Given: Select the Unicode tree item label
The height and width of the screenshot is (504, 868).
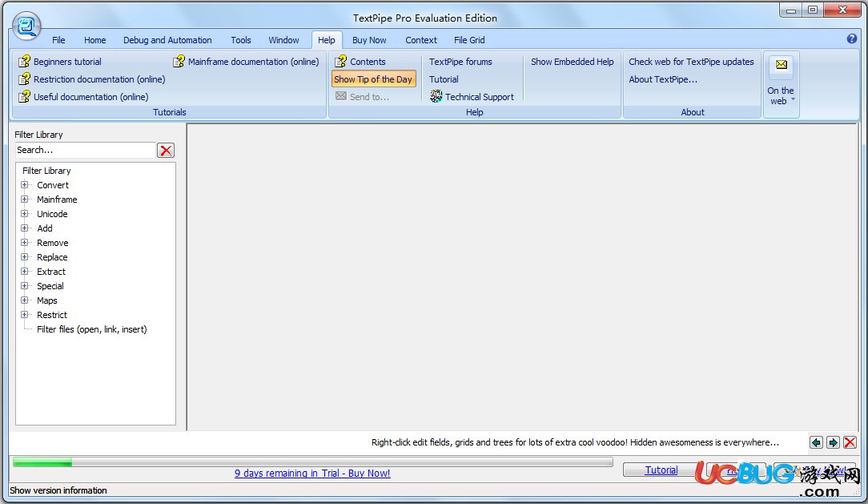Looking at the screenshot, I should 52,214.
